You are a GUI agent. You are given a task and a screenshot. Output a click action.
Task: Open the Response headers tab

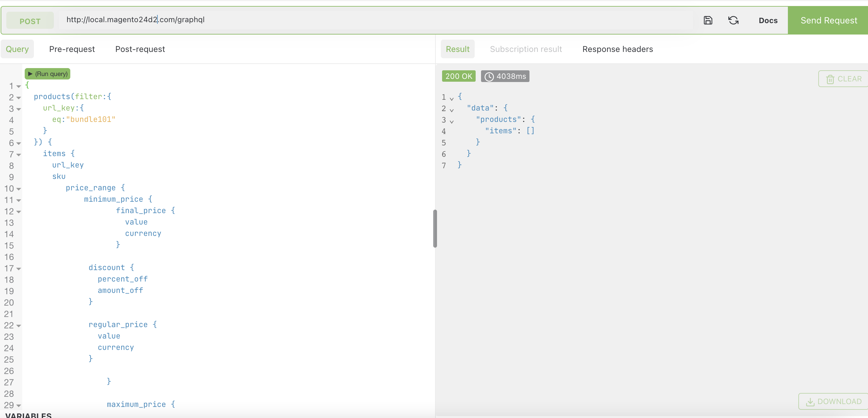[617, 49]
